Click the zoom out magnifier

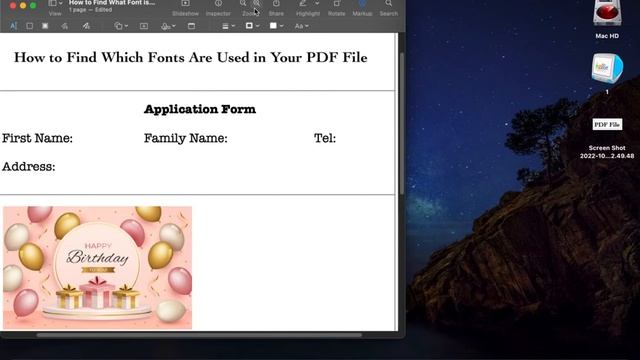click(243, 4)
